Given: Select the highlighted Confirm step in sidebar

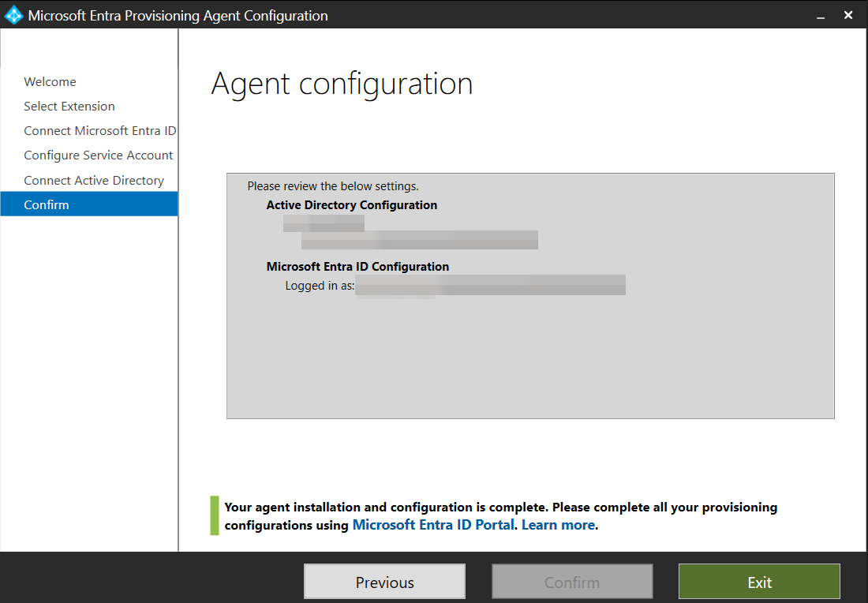Looking at the screenshot, I should tap(46, 204).
